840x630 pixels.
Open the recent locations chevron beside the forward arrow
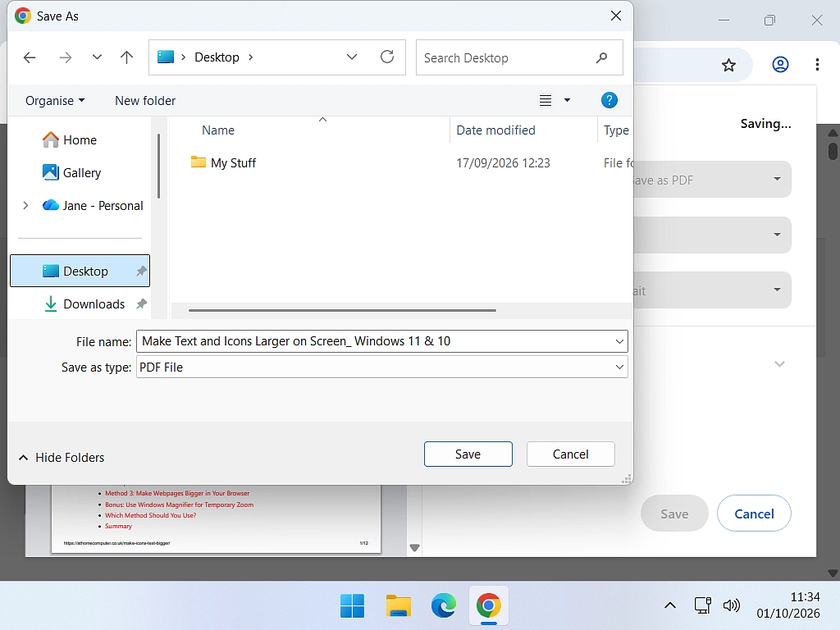click(97, 57)
